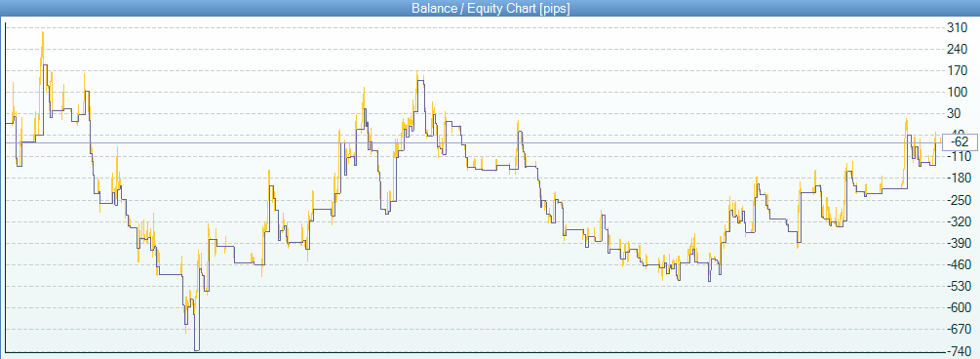Screen dimensions: 980x359
Task: Click the 310 axis label
Action: pyautogui.click(x=957, y=27)
